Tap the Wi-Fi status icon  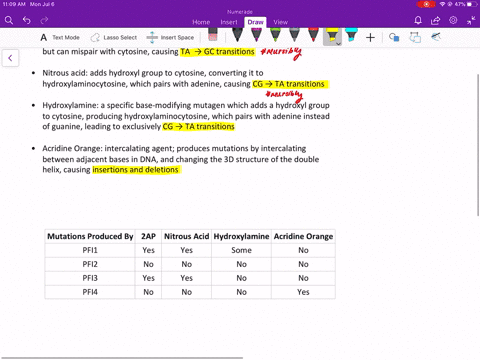[x=442, y=4]
